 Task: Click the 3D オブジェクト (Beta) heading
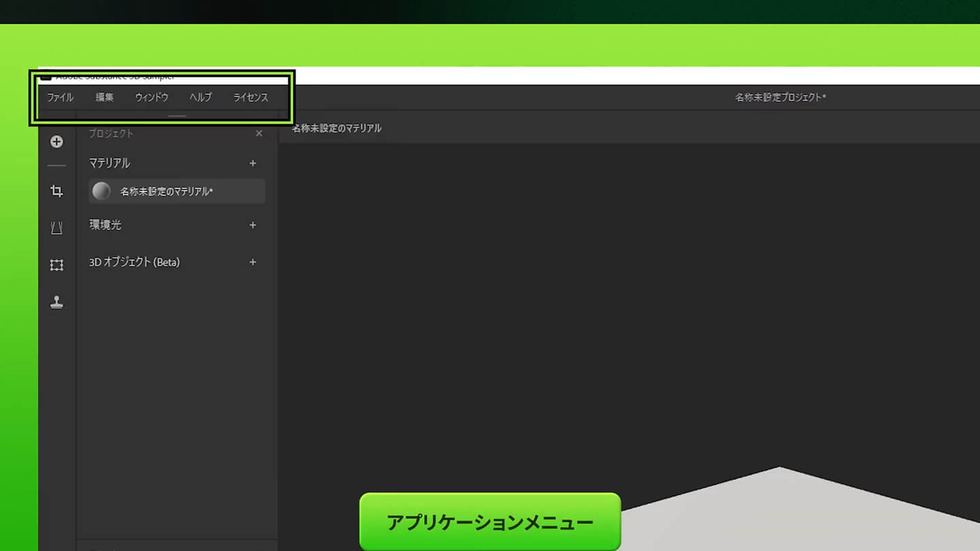pyautogui.click(x=134, y=262)
